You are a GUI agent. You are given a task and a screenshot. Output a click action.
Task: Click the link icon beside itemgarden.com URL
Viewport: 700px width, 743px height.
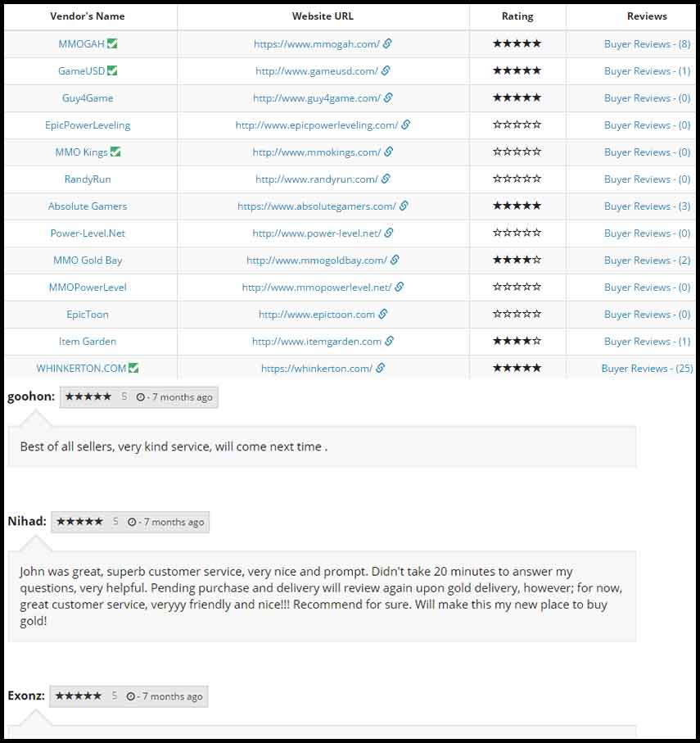[390, 341]
